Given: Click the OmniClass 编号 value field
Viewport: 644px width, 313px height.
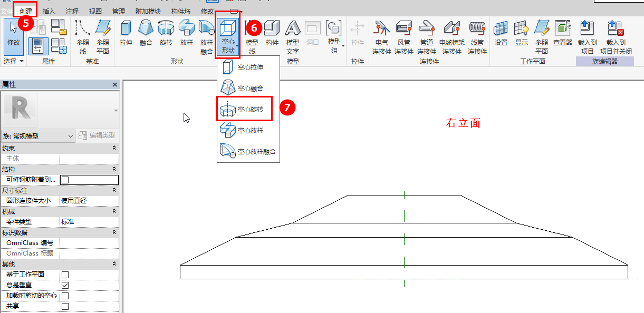Looking at the screenshot, I should point(90,243).
